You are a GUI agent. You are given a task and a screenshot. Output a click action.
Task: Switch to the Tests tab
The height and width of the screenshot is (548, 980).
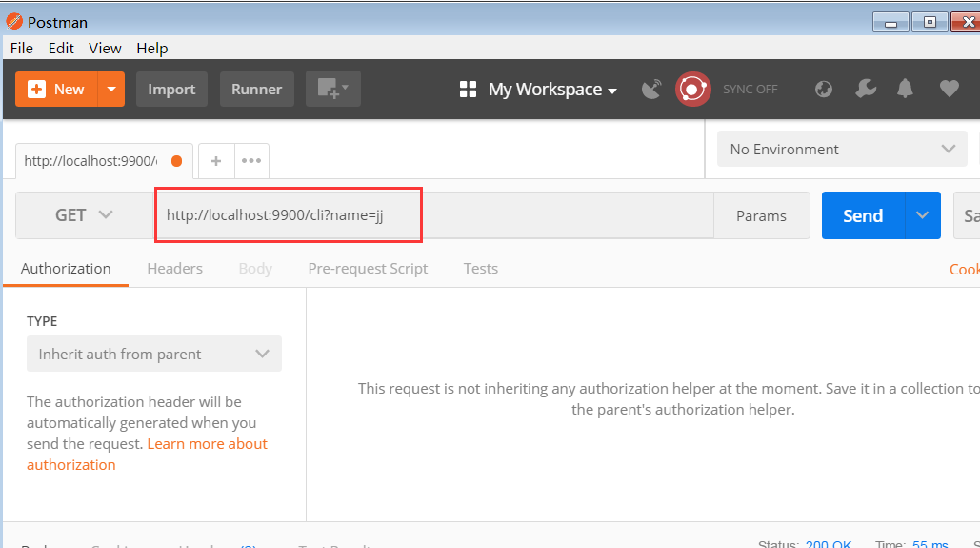point(481,269)
